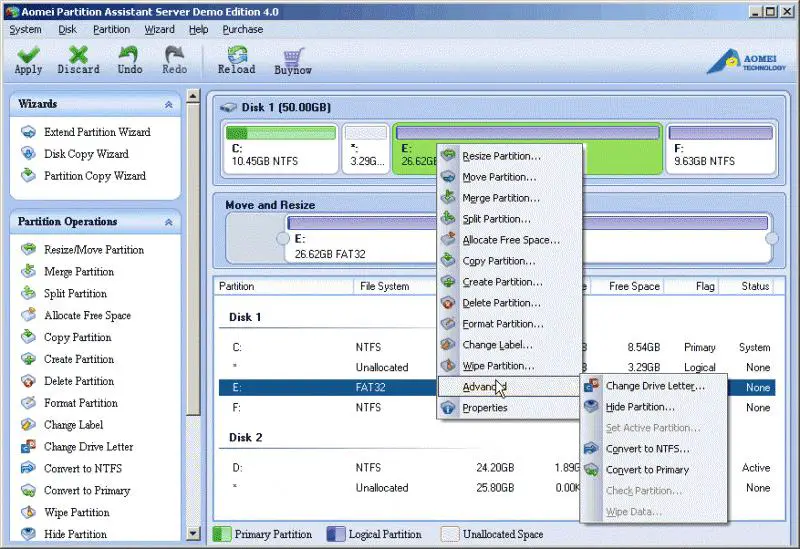Click the left resize handle of E: bar
Viewport: 800px width, 549px height.
coord(282,238)
